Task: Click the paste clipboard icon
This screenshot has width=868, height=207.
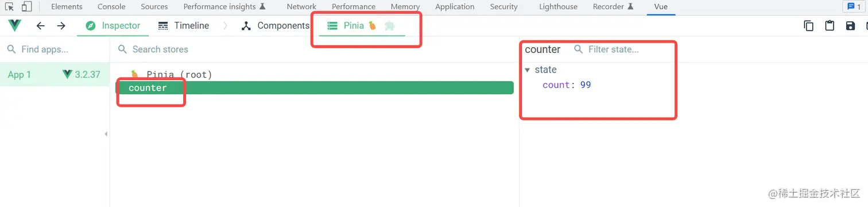Action: point(830,26)
